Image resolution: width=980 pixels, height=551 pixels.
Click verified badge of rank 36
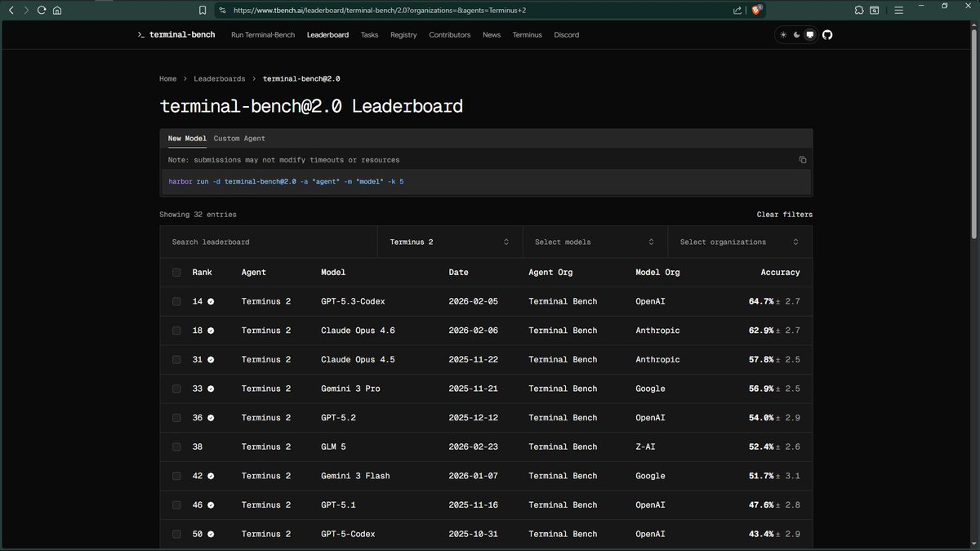point(211,418)
